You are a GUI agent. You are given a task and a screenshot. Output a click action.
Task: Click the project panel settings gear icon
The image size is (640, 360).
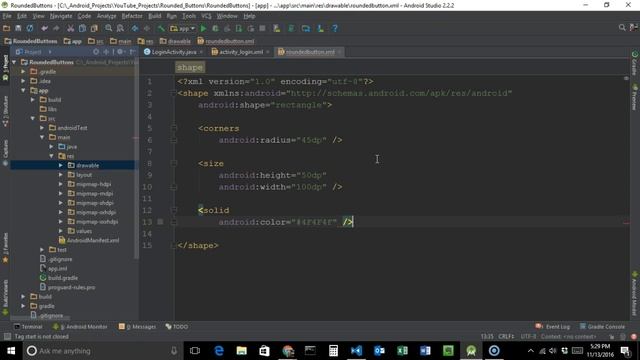coord(120,52)
